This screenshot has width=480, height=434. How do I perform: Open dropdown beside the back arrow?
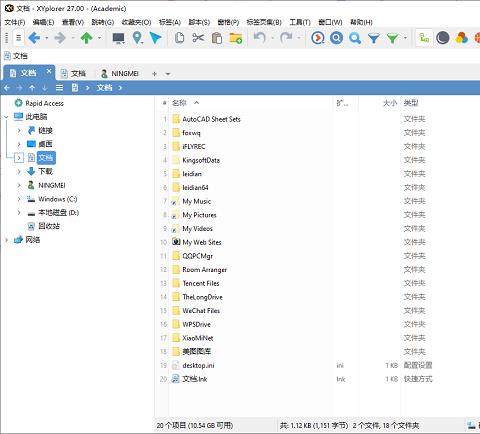point(46,38)
